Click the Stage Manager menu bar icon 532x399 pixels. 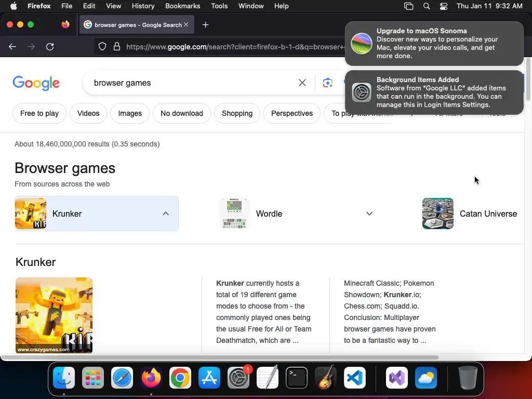[408, 6]
